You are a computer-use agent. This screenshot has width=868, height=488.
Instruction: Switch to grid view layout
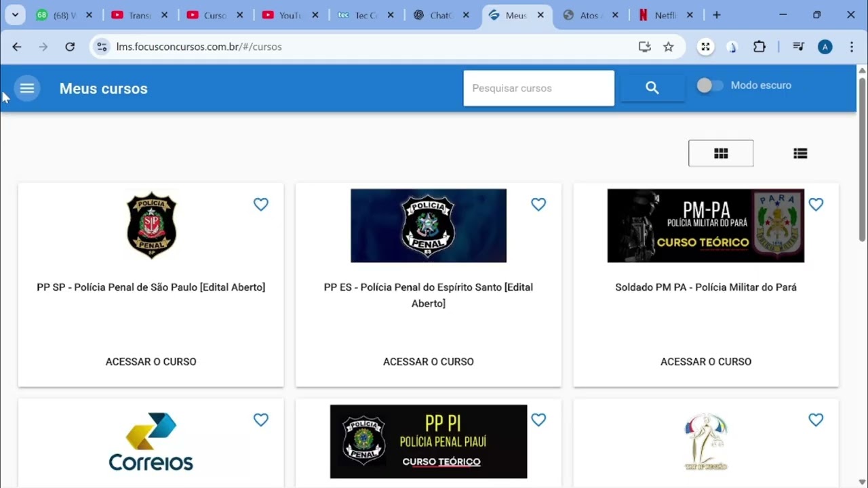[x=721, y=153]
